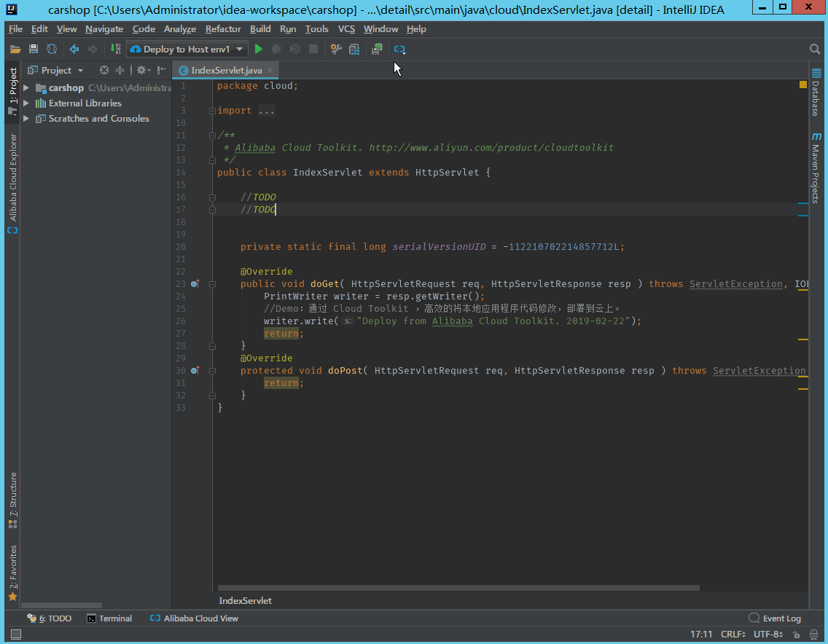Open the Event Log

[775, 618]
